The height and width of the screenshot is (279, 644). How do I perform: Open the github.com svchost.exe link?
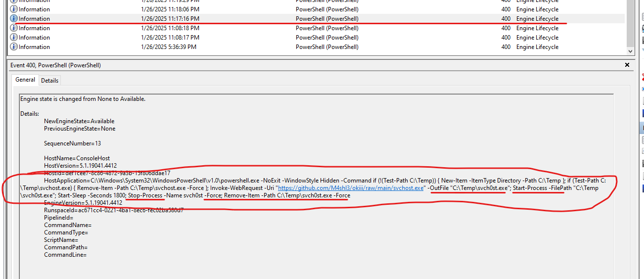[x=351, y=188]
